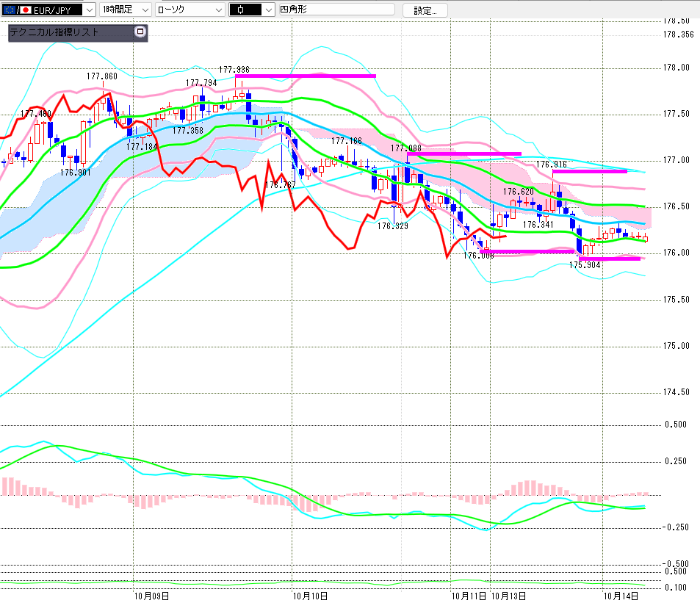Select magenta resistance line at 177.936
700x603 pixels.
pos(305,76)
